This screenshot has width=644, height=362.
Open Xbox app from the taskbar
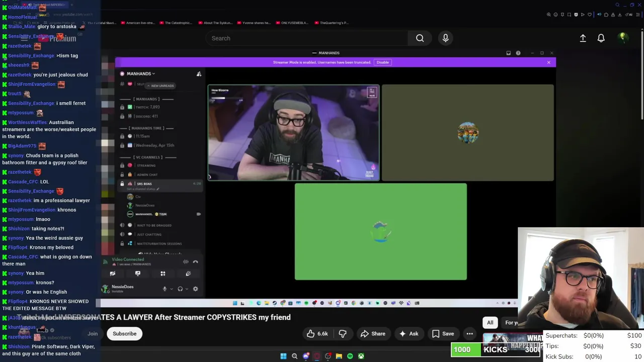(x=361, y=356)
